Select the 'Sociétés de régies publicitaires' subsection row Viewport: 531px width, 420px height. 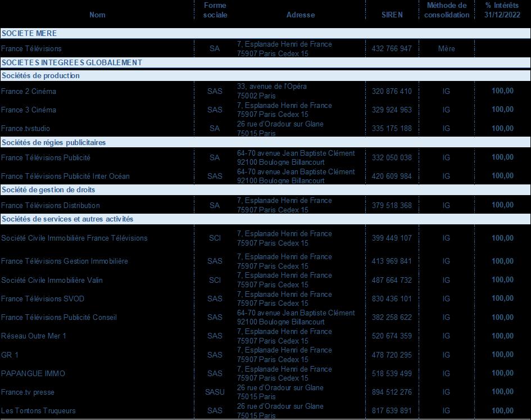[x=265, y=142]
